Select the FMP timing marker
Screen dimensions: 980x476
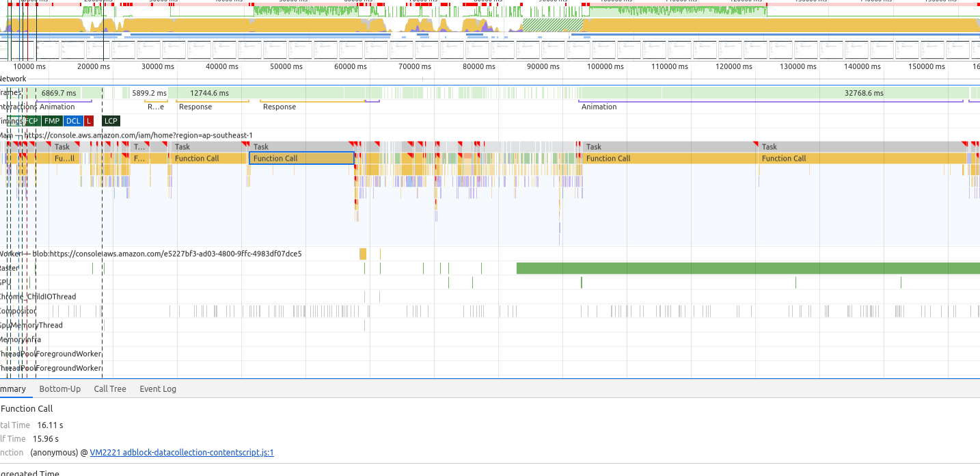point(51,121)
